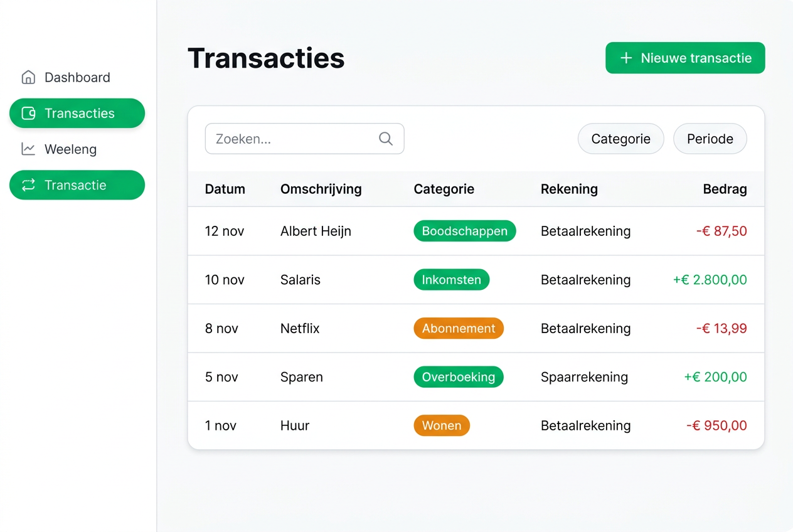Click the swap arrows icon beside Transactie

click(28, 185)
